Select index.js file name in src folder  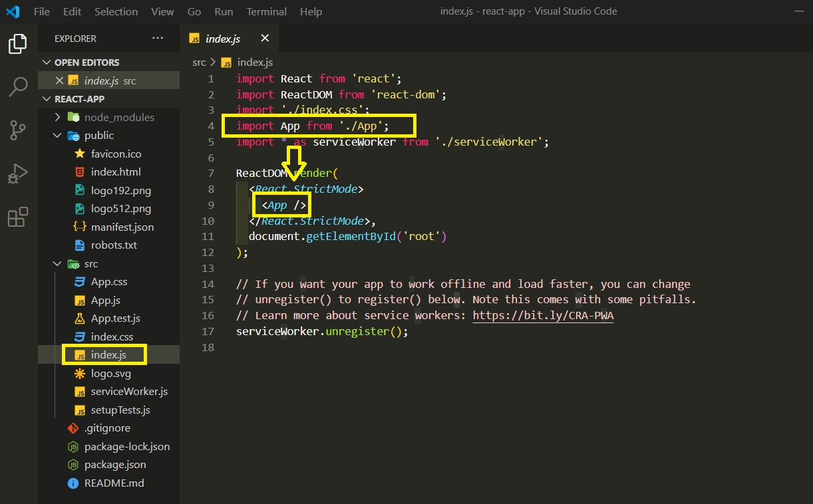[x=108, y=355]
